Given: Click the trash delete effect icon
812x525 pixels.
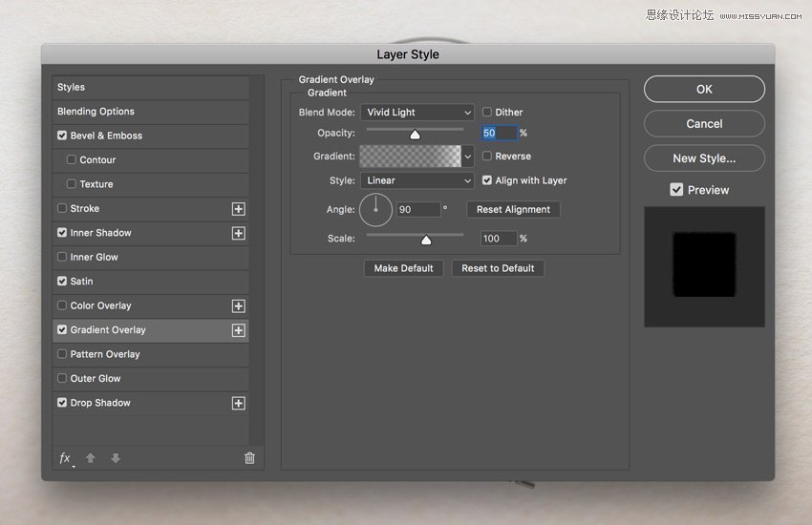Looking at the screenshot, I should click(249, 458).
